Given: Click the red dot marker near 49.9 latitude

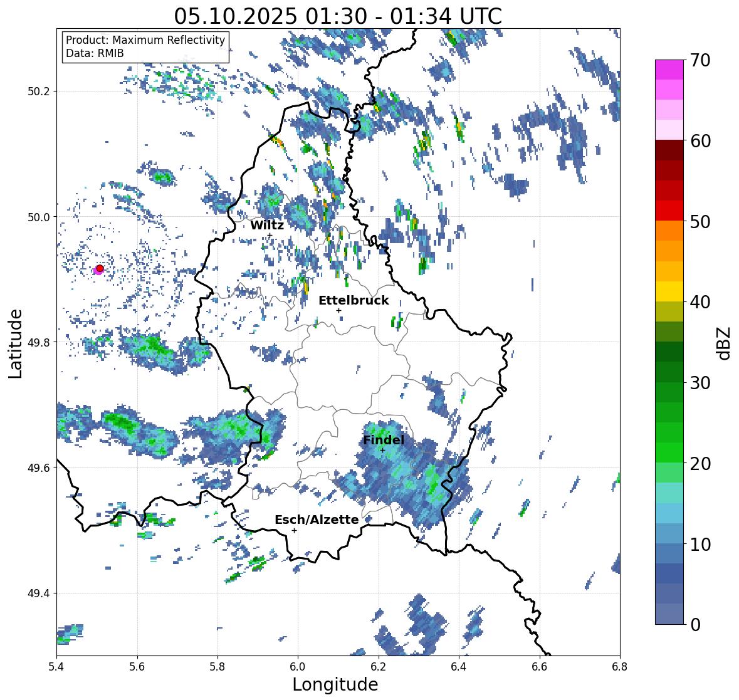Looking at the screenshot, I should (100, 268).
